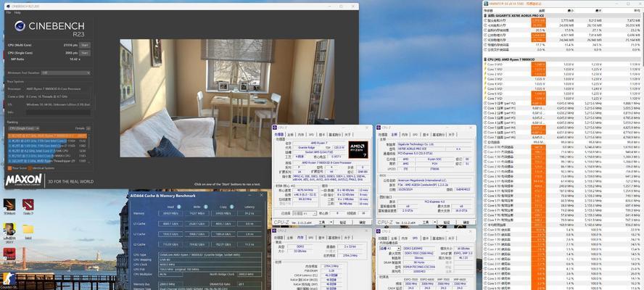Collapse the GIGABYTE X870E AORUS PRO ICE sensor group
Image resolution: width=644 pixels, height=290 pixels.
(x=485, y=16)
